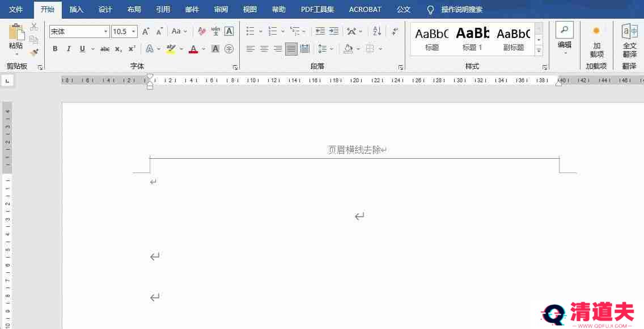The image size is (644, 329).
Task: Open the font name dropdown 宋体
Action: [x=105, y=32]
